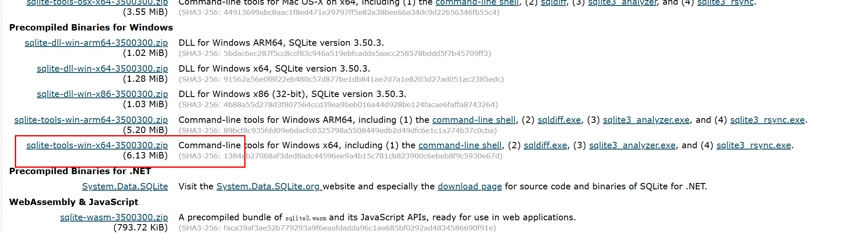Image resolution: width=868 pixels, height=233 pixels.
Task: Click SHA3-256 hash beginning faca39af3ae5
Action: pos(337,228)
